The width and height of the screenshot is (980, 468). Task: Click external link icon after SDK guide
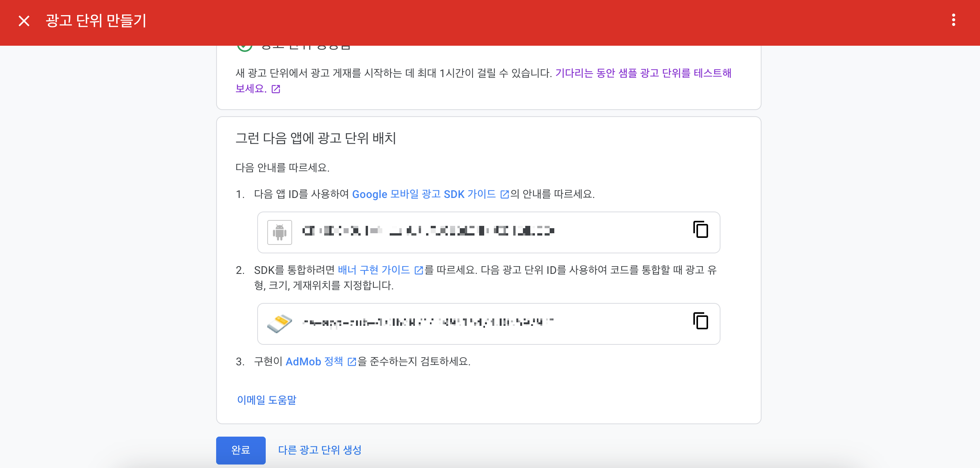click(504, 194)
